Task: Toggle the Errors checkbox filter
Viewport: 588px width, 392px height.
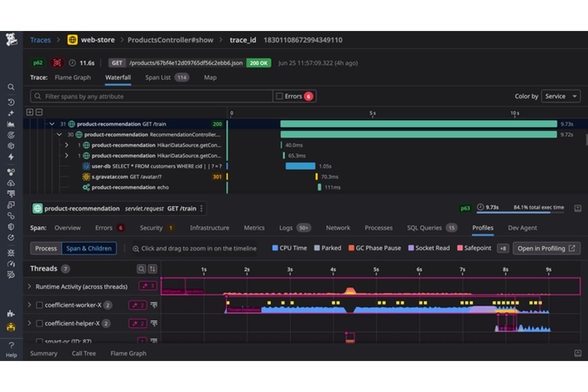Action: click(x=279, y=96)
